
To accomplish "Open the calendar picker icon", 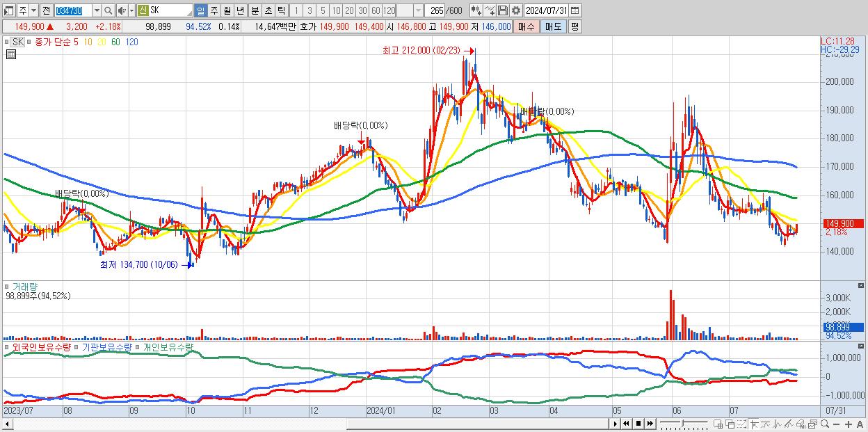I will click(575, 10).
